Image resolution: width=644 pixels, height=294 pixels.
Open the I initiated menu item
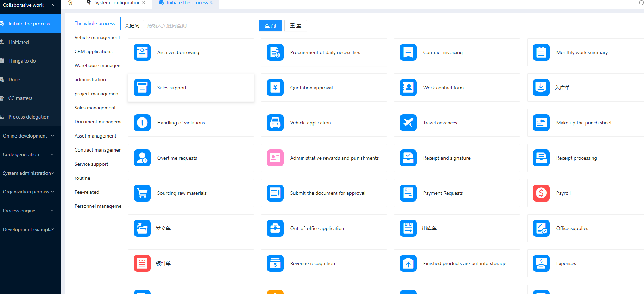[31, 42]
